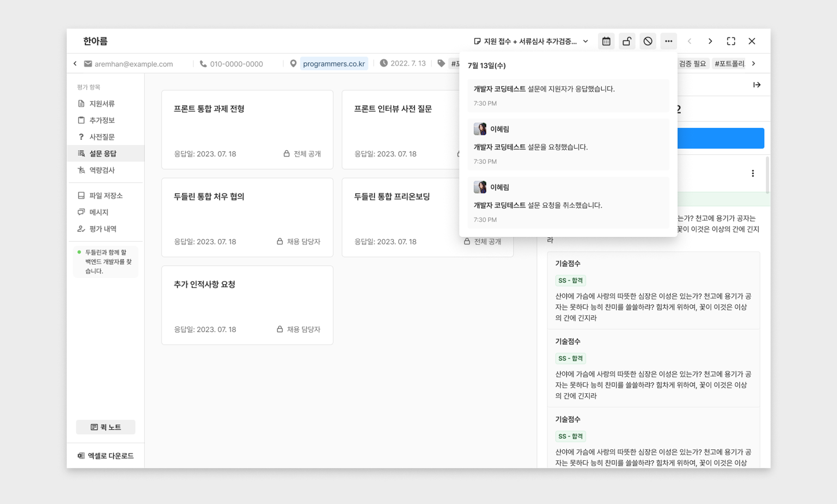The image size is (837, 504).
Task: Click the right panel vertical scrollbar
Action: (767, 176)
